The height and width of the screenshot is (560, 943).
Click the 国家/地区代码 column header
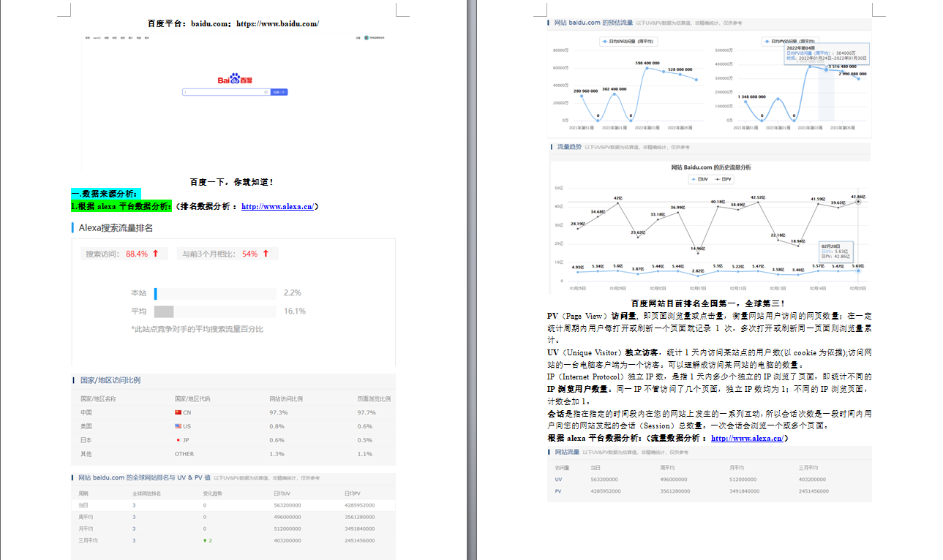pyautogui.click(x=192, y=398)
